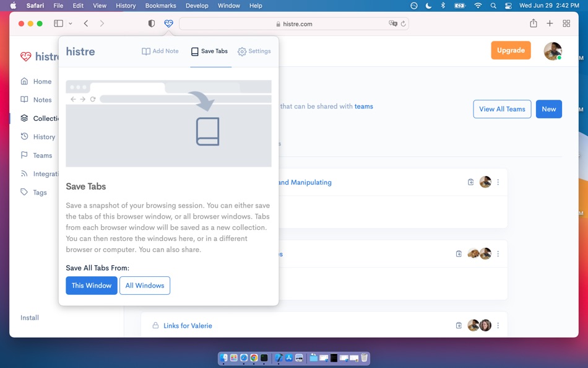
Task: Click the Safari Share icon
Action: coord(534,24)
